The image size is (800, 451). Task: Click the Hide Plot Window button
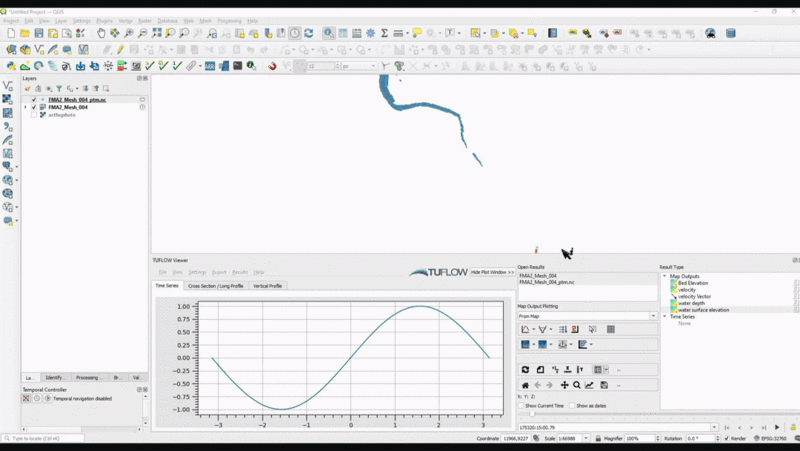[492, 272]
